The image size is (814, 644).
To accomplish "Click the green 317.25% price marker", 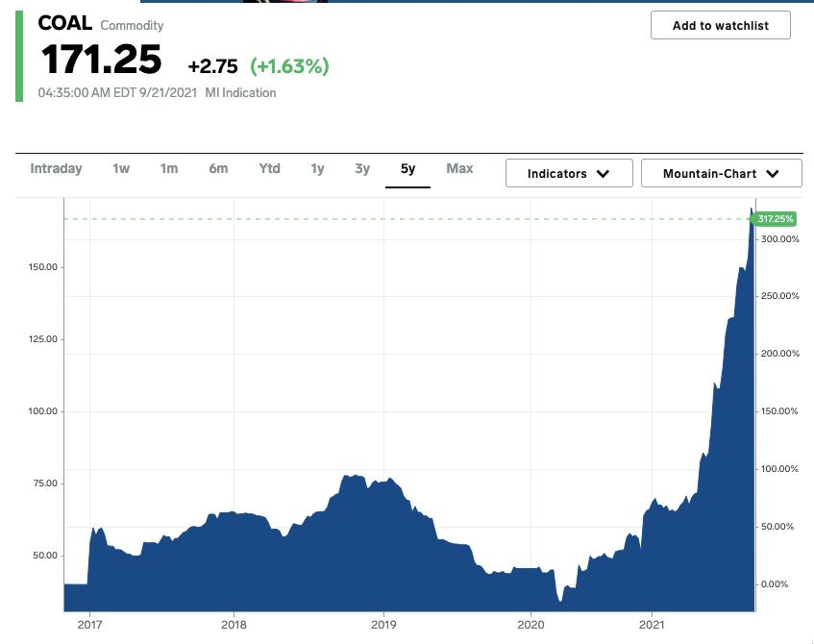I will [775, 219].
